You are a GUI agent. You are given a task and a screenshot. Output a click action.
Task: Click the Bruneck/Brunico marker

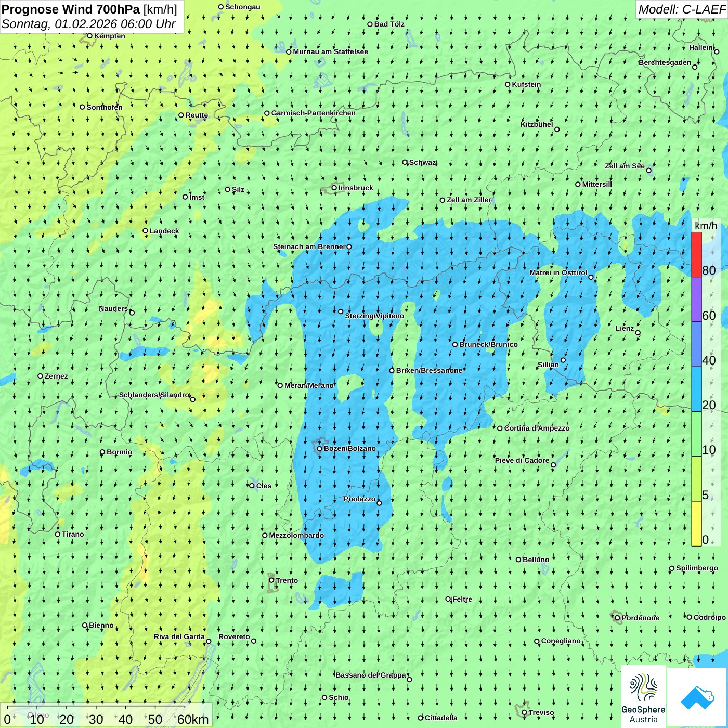coord(455,344)
